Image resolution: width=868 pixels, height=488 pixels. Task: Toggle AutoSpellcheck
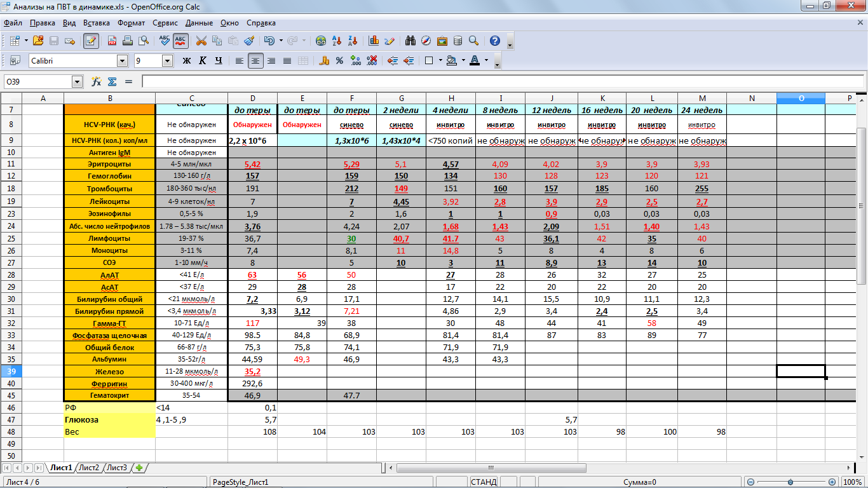pos(180,41)
